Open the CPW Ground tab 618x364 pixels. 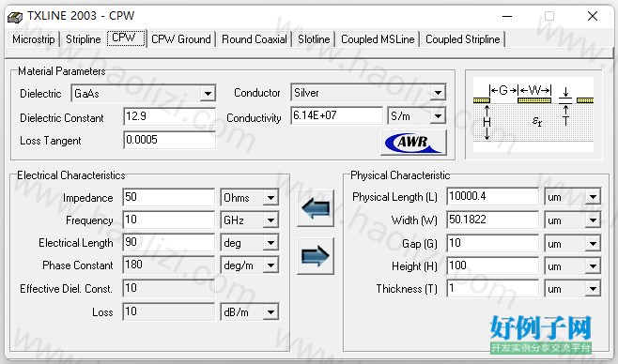(x=181, y=39)
